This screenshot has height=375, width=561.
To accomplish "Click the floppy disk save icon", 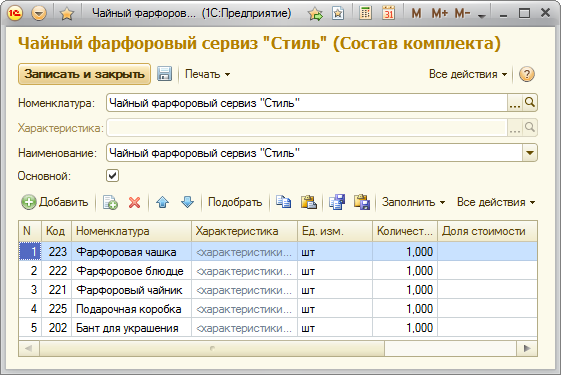I will pos(164,74).
